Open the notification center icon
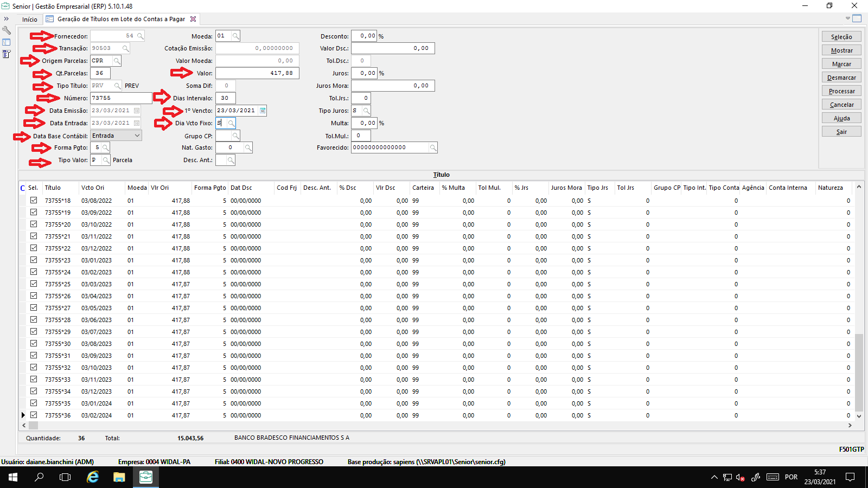This screenshot has width=868, height=488. (850, 477)
